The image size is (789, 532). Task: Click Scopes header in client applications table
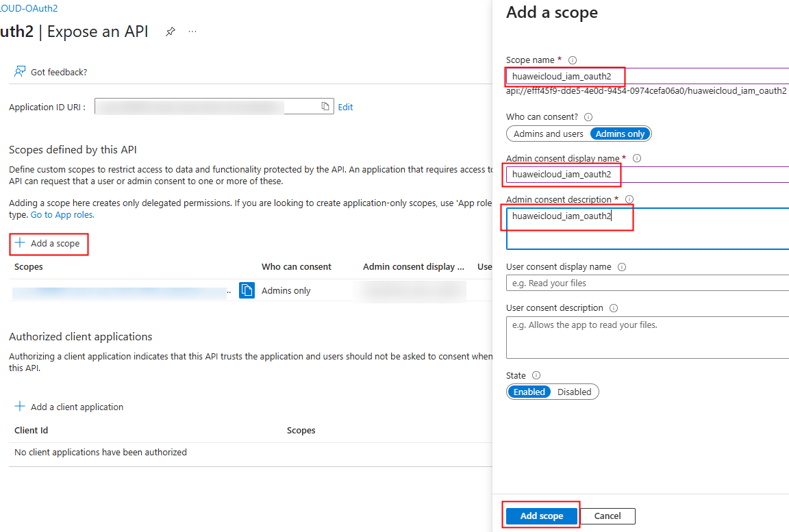[301, 430]
